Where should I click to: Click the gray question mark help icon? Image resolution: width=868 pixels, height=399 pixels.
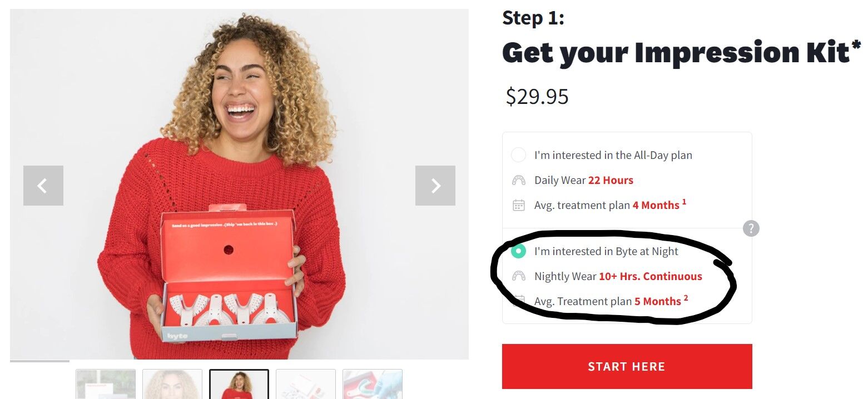click(751, 228)
